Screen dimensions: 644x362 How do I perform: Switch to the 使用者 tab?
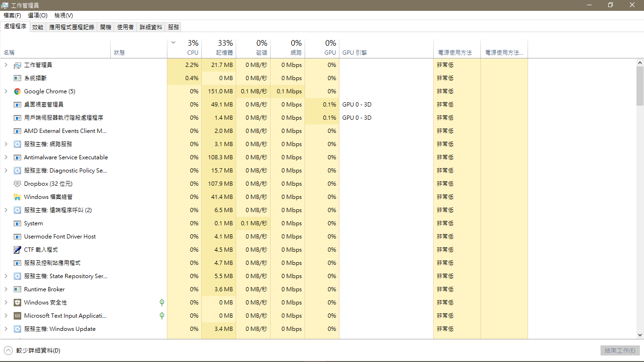(x=125, y=27)
